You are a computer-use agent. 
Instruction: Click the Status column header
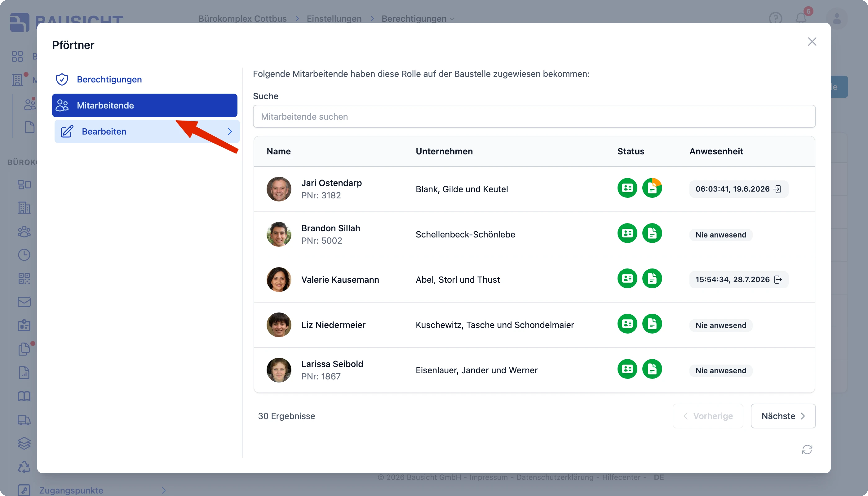tap(631, 151)
